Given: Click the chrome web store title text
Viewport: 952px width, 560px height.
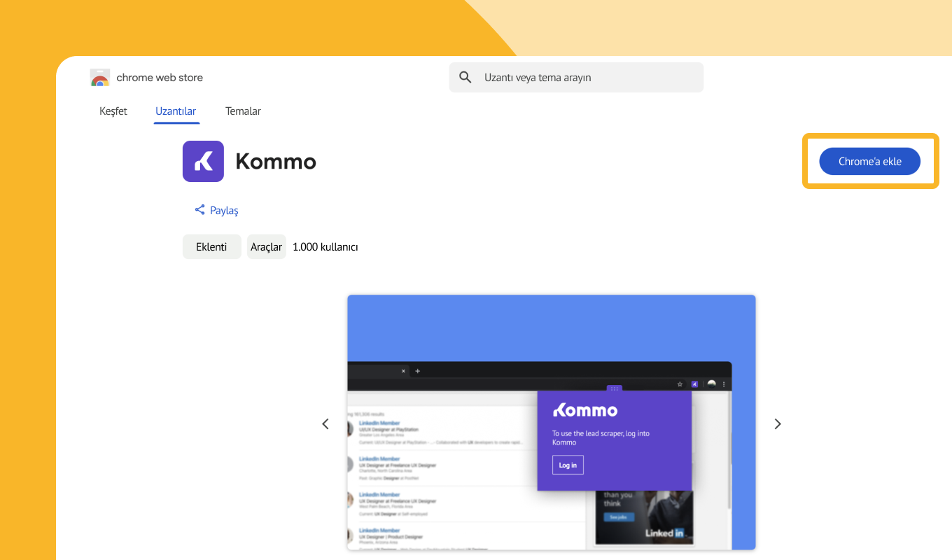Looking at the screenshot, I should point(160,78).
